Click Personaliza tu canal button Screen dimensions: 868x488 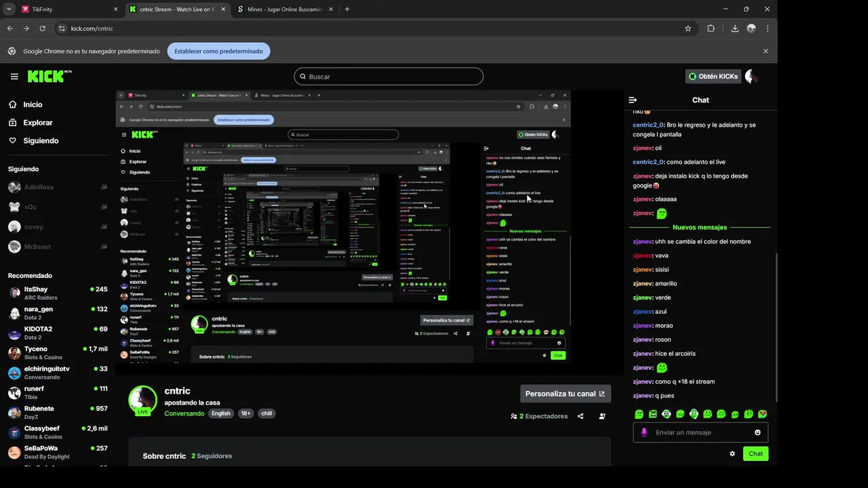click(x=565, y=394)
